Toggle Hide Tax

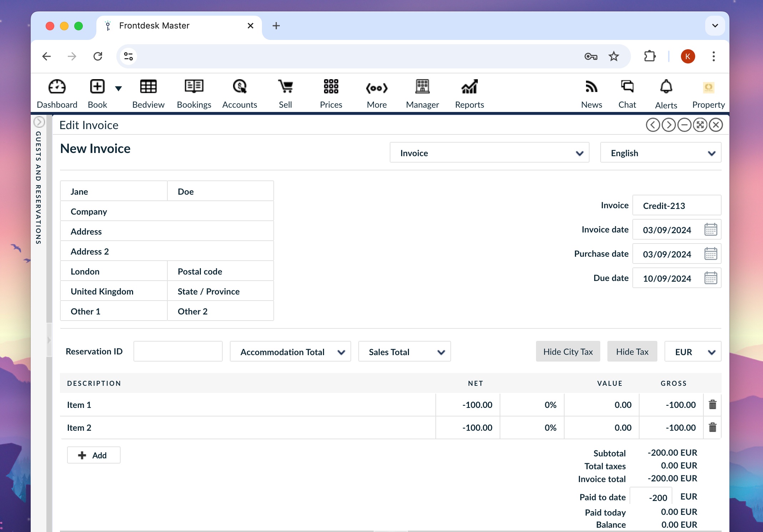[x=632, y=352]
